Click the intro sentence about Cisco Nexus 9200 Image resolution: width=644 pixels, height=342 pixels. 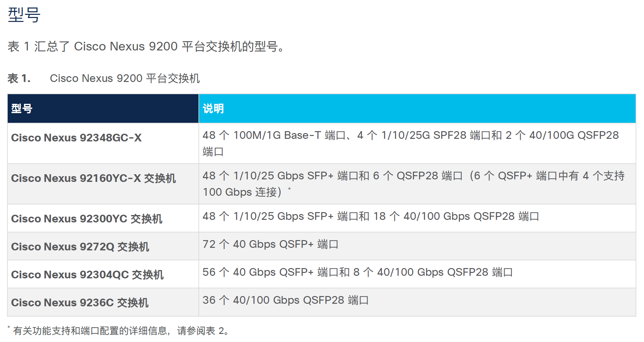point(146,47)
